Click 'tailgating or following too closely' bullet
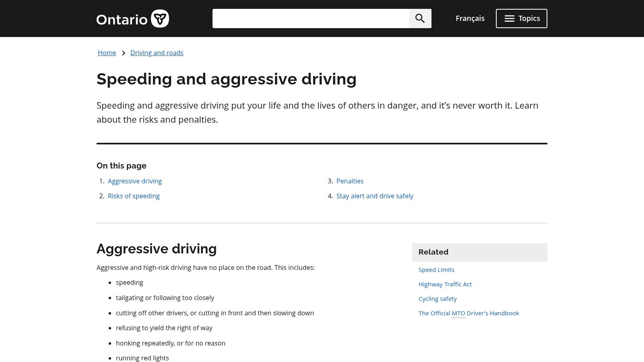The width and height of the screenshot is (644, 362). 165,298
